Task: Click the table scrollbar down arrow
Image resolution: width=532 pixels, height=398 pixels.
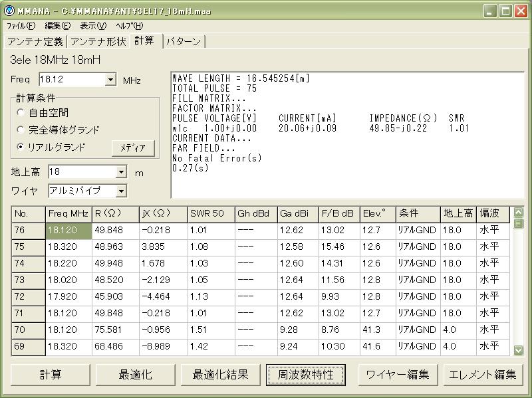Action: 518,350
